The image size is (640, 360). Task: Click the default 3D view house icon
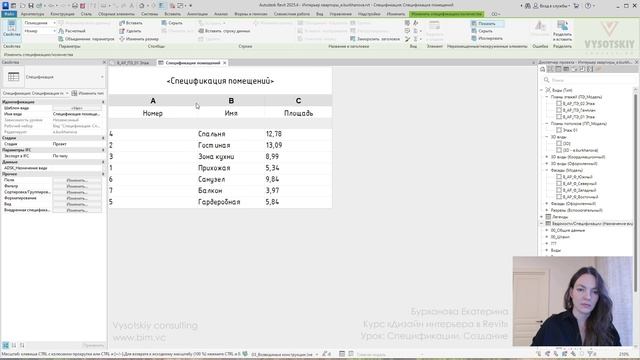pyautogui.click(x=142, y=6)
